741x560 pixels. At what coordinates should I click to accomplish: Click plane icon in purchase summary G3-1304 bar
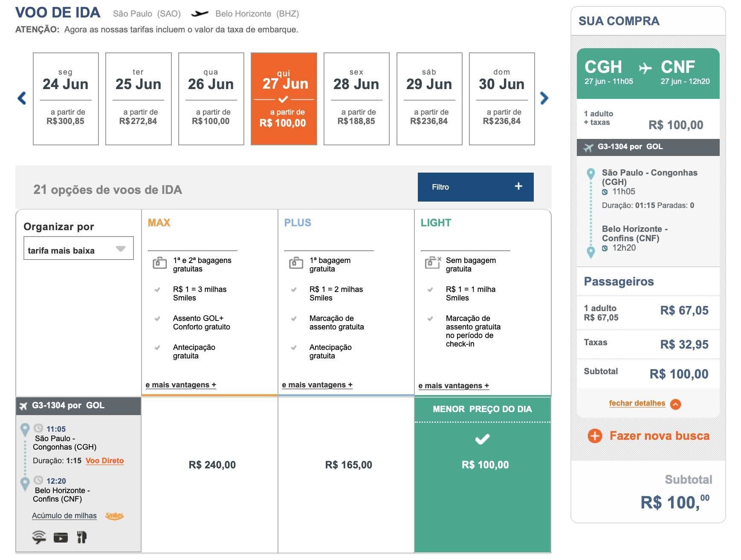588,148
